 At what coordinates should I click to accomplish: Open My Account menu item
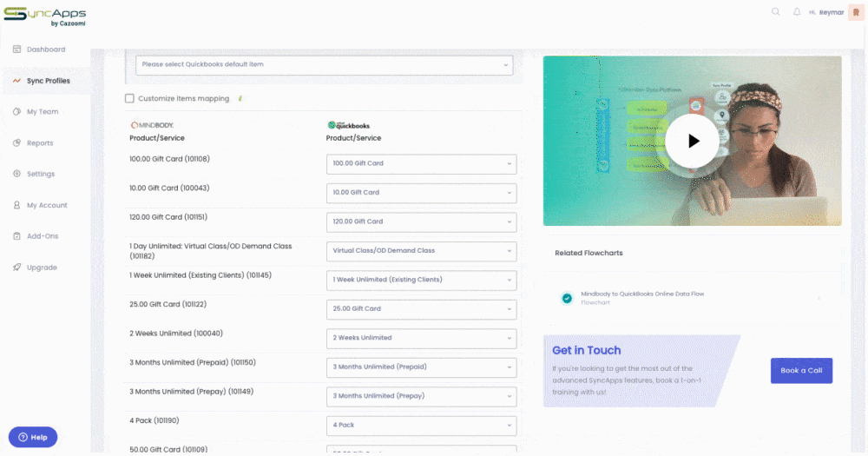47,205
